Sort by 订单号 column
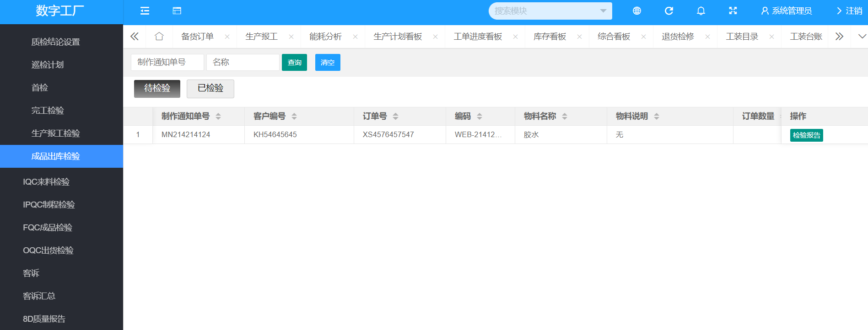This screenshot has width=868, height=330. click(395, 116)
